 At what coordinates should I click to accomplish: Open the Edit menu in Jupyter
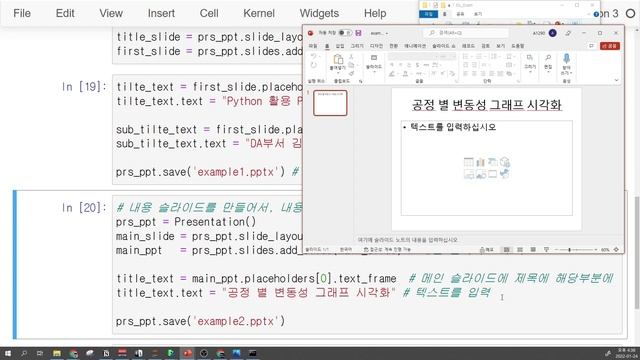tap(65, 13)
